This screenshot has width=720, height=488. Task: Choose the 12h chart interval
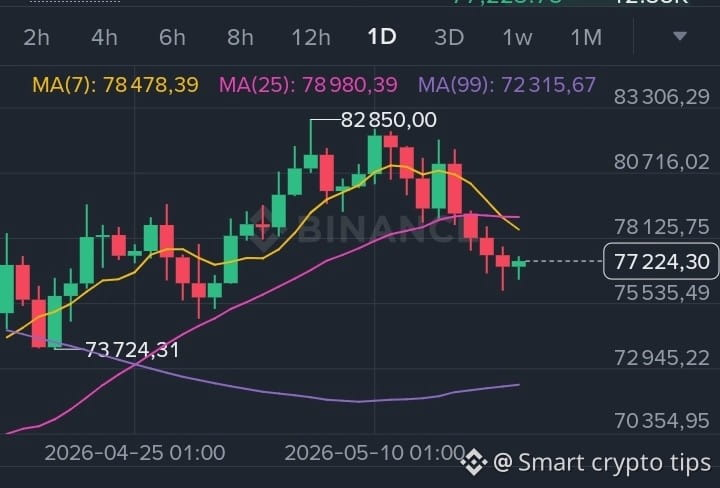311,37
